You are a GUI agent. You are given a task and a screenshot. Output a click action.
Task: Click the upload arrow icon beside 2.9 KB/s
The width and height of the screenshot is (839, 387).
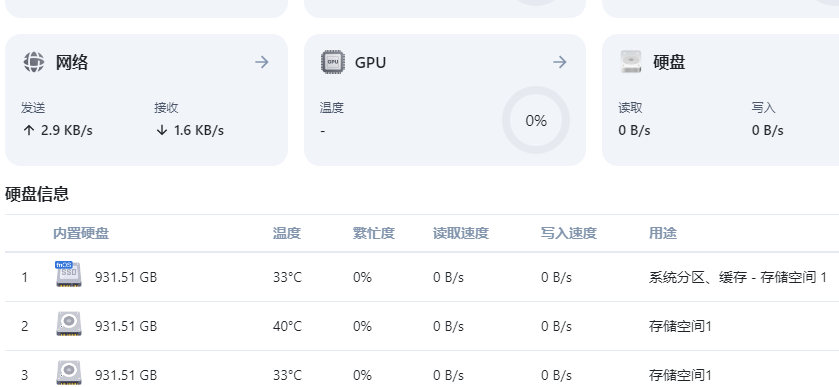coord(29,130)
